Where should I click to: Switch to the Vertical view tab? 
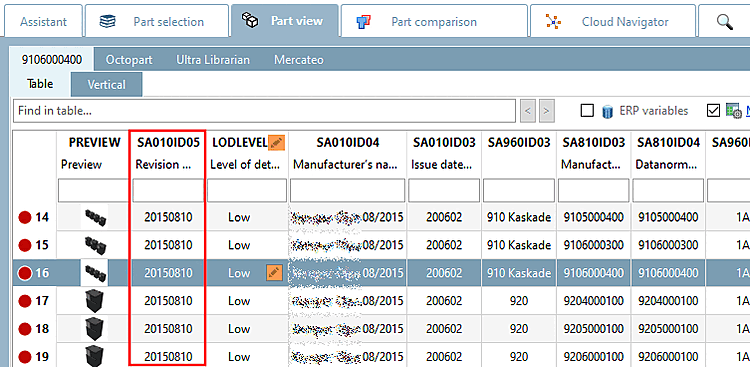[x=107, y=85]
